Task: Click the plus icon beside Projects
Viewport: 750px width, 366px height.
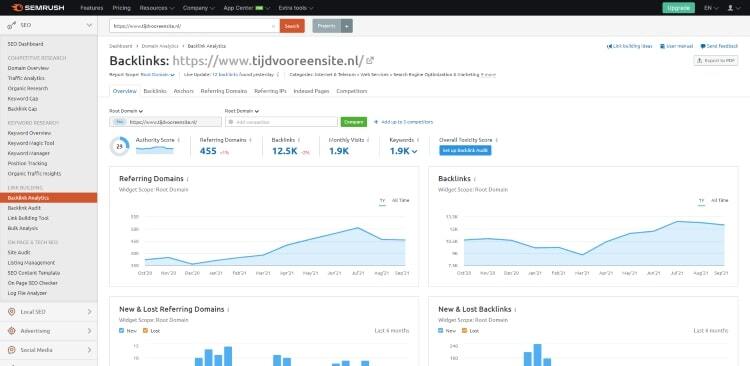Action: (347, 26)
